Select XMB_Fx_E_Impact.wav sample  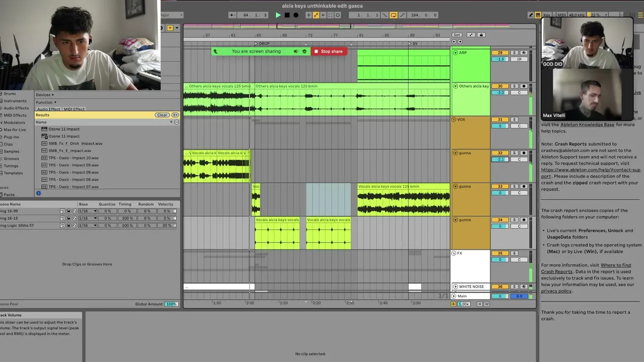70,151
